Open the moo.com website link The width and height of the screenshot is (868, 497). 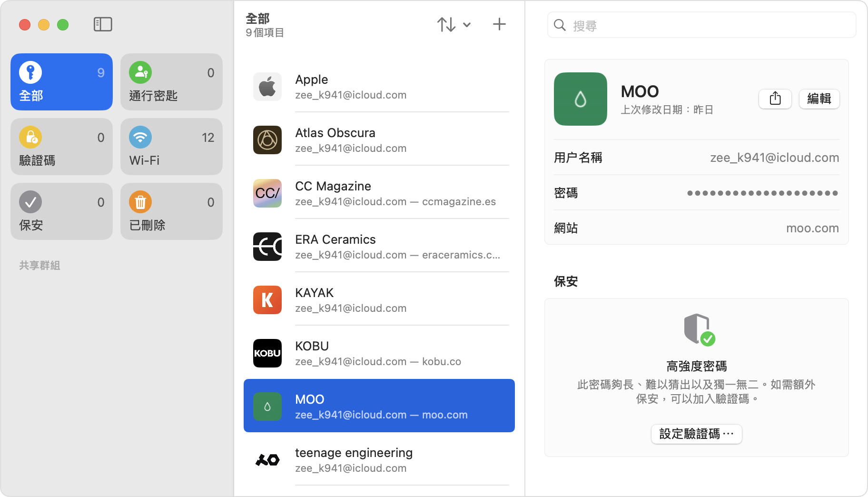812,228
